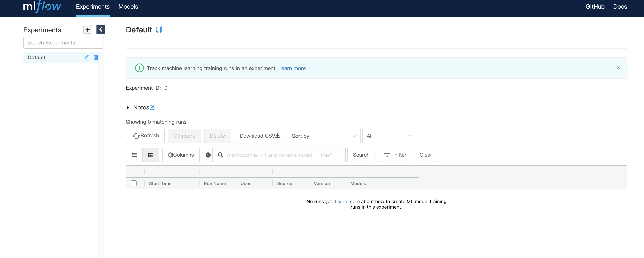Open the Columns settings
Viewport: 644px width, 258px height.
pos(181,155)
